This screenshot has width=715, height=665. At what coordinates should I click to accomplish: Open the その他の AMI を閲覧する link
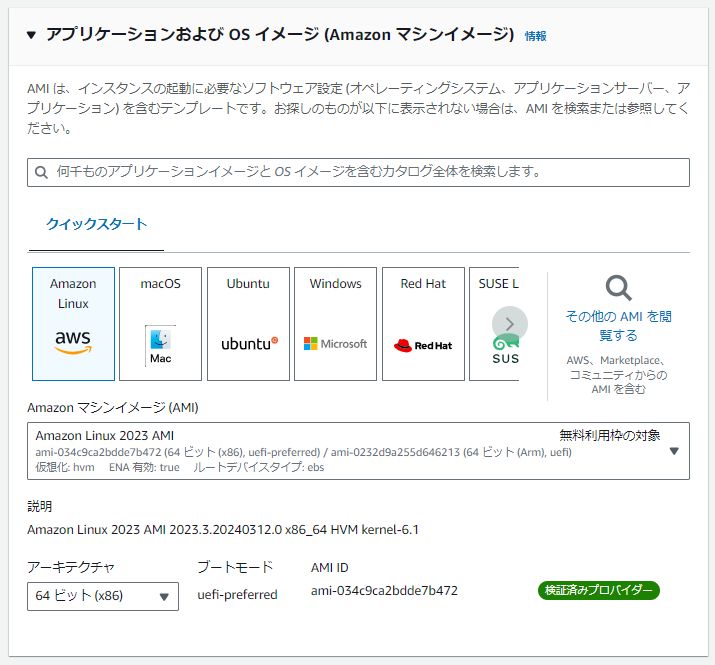[618, 326]
